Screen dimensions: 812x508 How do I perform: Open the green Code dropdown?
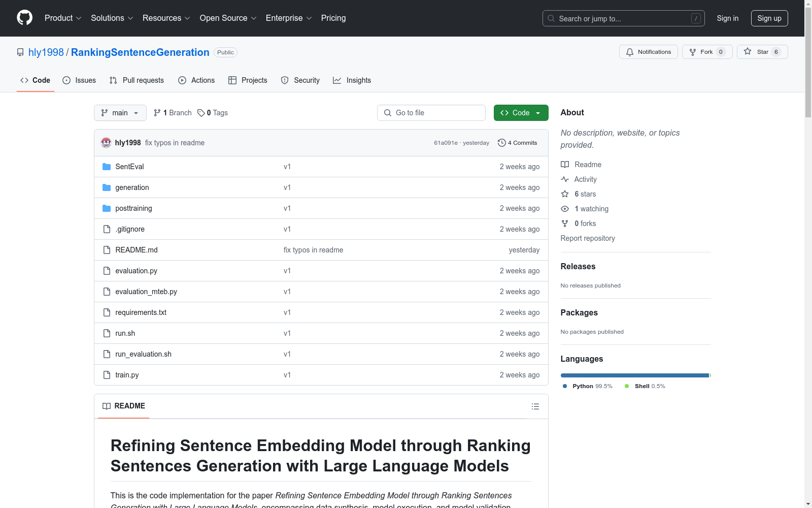click(521, 113)
